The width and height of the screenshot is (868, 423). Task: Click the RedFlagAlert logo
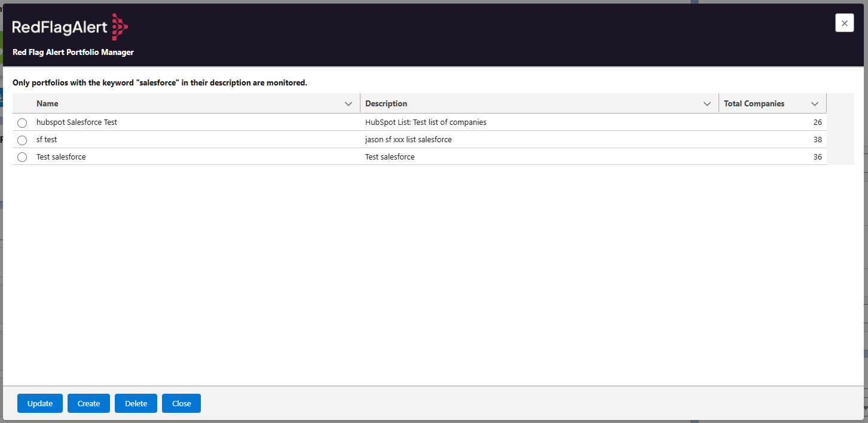tap(71, 26)
